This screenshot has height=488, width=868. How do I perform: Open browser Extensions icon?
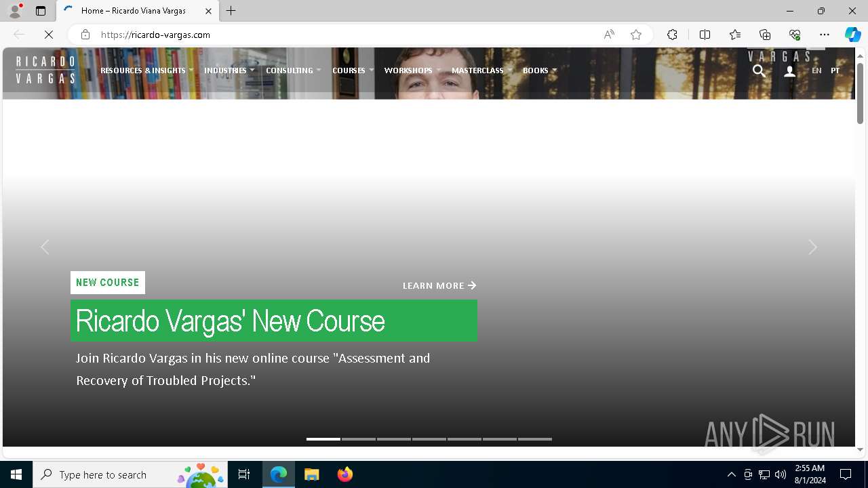(672, 35)
